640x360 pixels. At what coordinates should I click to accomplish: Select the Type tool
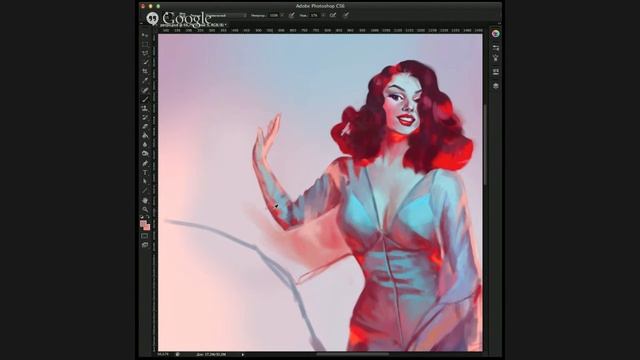(x=145, y=172)
